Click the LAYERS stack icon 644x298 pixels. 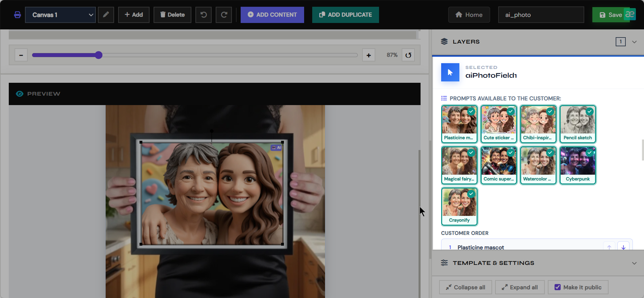pos(444,42)
